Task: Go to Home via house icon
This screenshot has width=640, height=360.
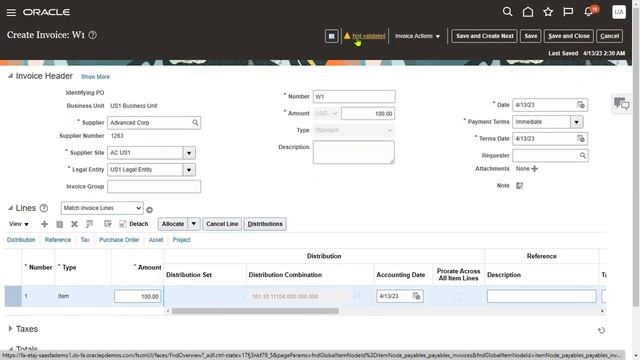Action: tap(528, 12)
